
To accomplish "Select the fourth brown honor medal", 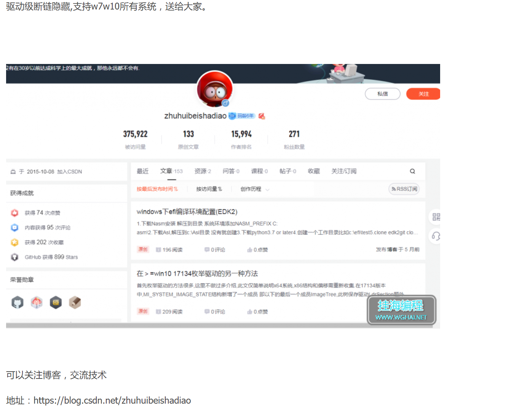I will (x=75, y=303).
